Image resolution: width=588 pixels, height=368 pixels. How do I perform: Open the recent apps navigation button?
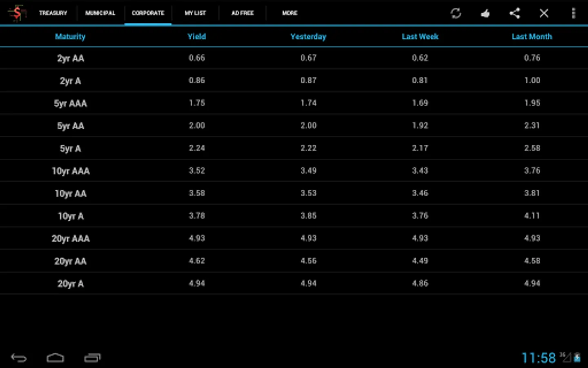coord(92,358)
